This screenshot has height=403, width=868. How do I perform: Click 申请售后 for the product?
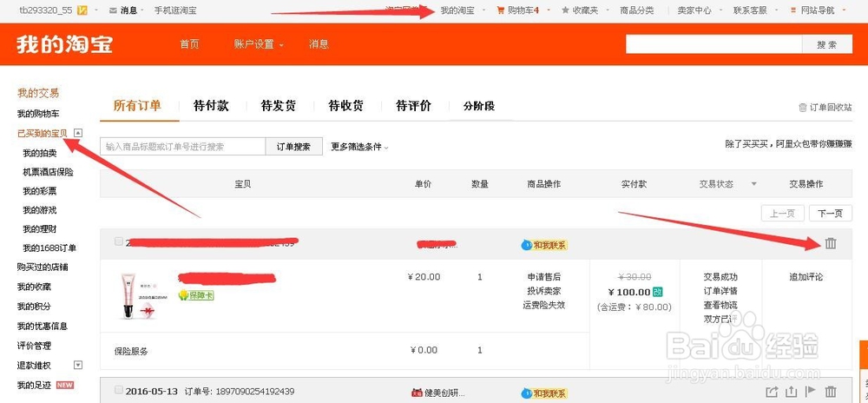544,277
